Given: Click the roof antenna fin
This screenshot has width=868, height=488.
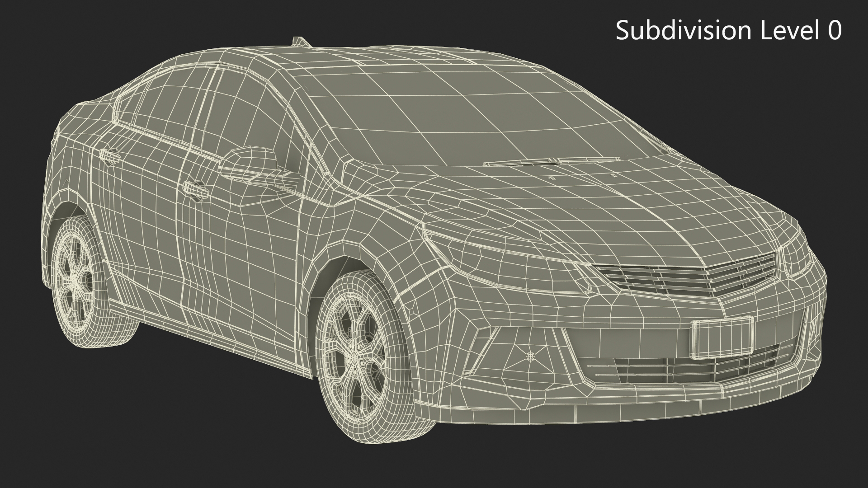Looking at the screenshot, I should (x=301, y=42).
